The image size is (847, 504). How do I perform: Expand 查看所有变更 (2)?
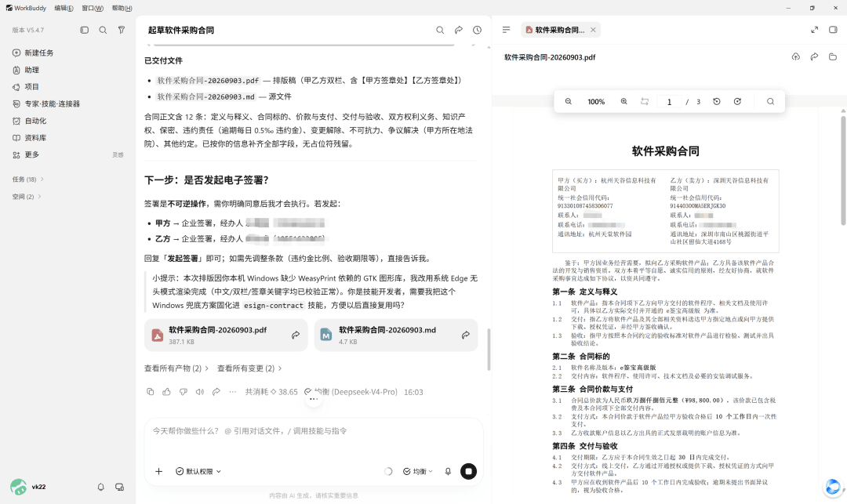pos(249,368)
